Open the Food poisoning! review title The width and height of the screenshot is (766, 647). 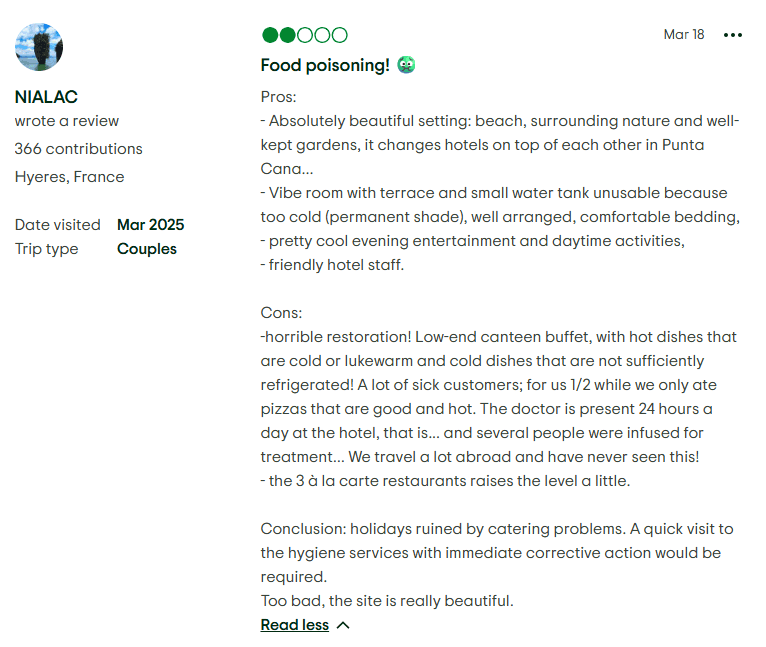tap(325, 65)
